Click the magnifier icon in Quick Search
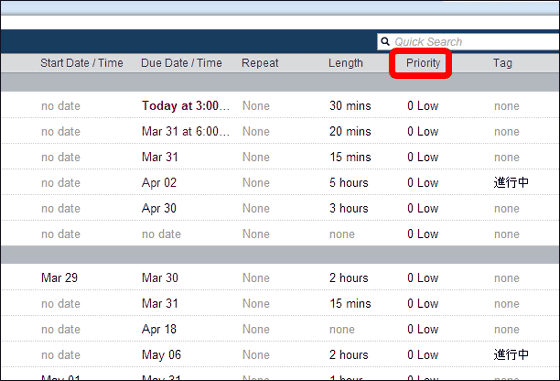The width and height of the screenshot is (560, 381). pyautogui.click(x=385, y=41)
